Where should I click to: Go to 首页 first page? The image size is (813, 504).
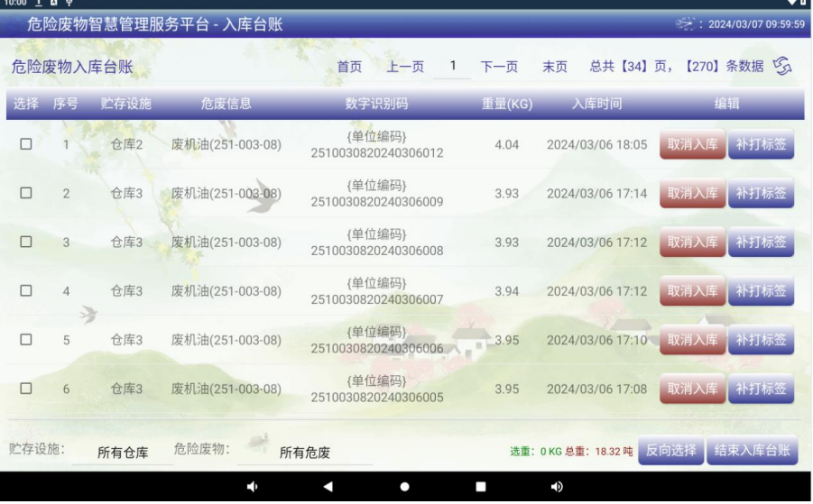point(349,67)
